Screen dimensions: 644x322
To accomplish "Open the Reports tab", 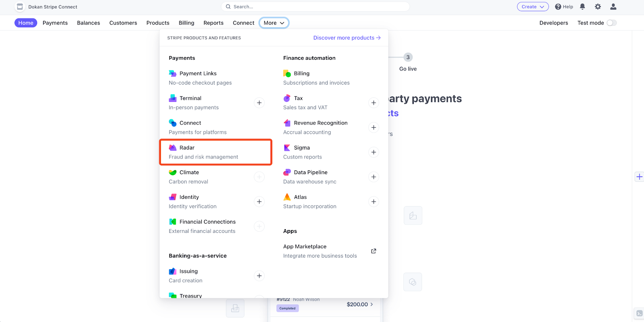I will pyautogui.click(x=213, y=23).
